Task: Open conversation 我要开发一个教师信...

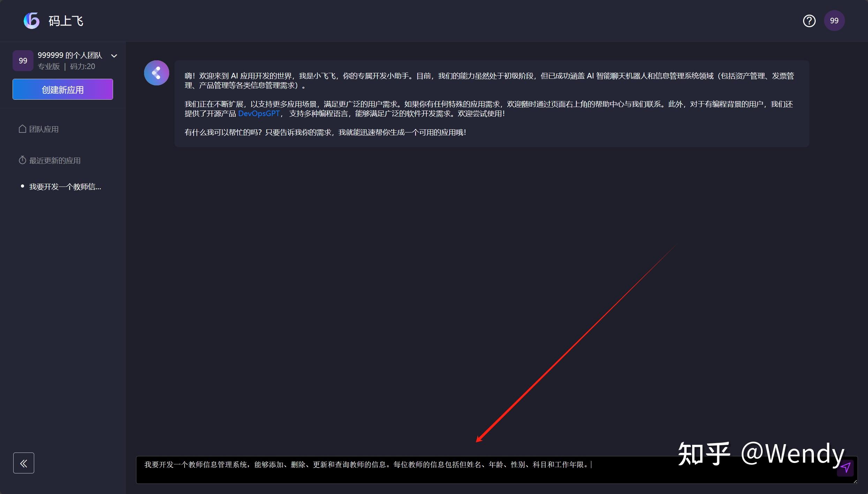Action: coord(64,186)
